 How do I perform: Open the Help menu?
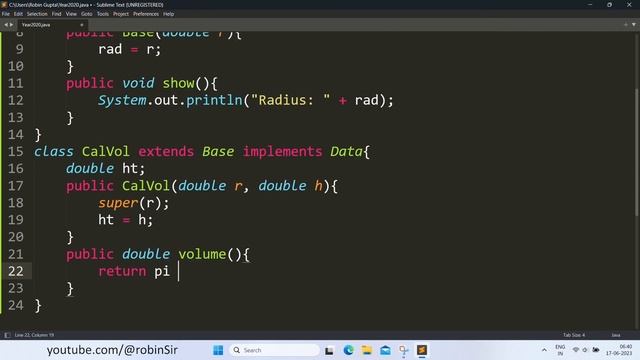(169, 14)
